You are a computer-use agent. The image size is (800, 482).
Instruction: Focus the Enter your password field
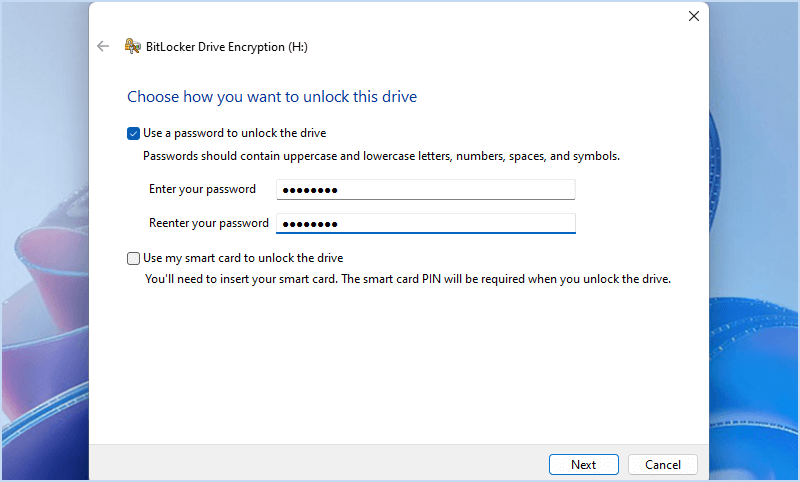coord(425,190)
